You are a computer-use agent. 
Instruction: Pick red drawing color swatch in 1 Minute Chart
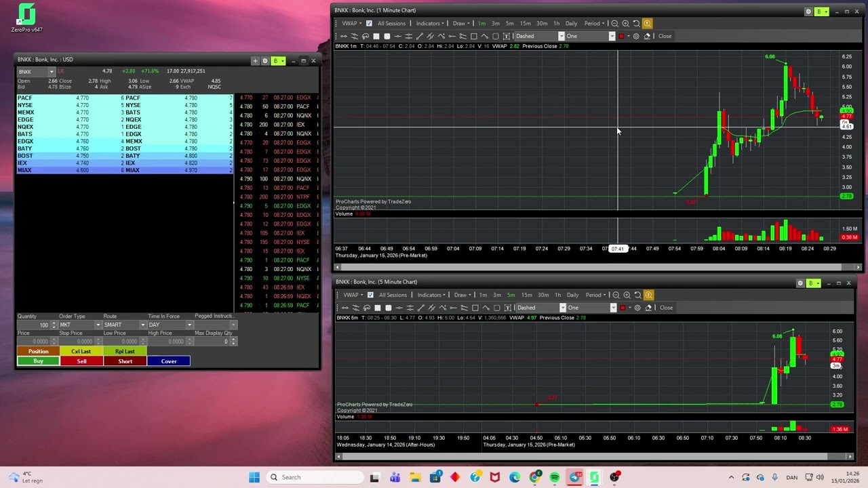click(621, 36)
